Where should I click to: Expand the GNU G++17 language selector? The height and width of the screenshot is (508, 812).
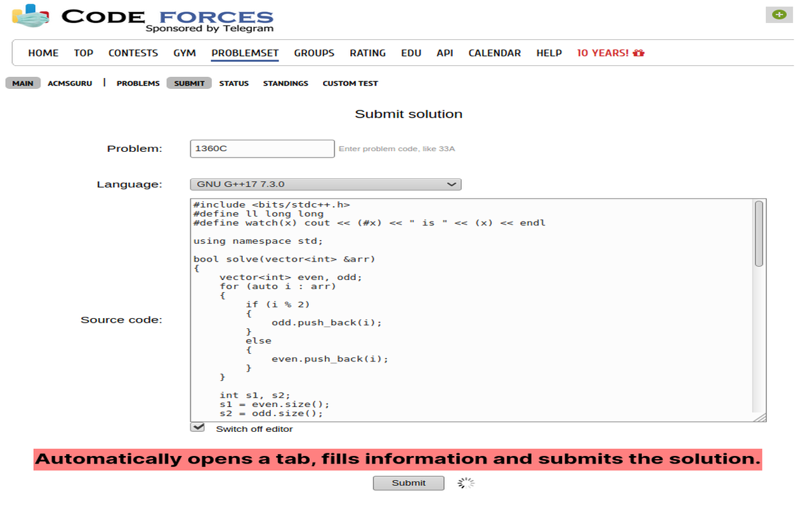click(x=452, y=184)
